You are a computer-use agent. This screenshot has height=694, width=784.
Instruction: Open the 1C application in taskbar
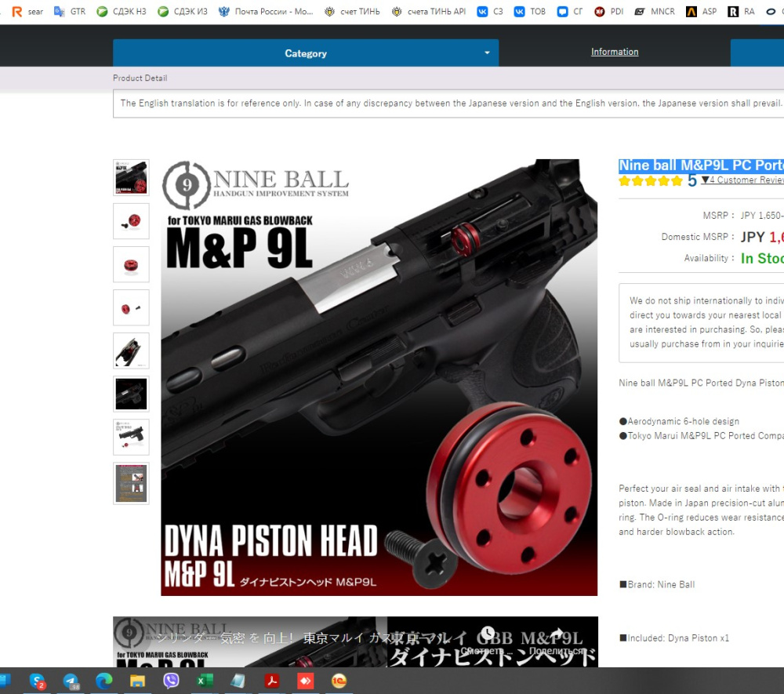pyautogui.click(x=339, y=681)
